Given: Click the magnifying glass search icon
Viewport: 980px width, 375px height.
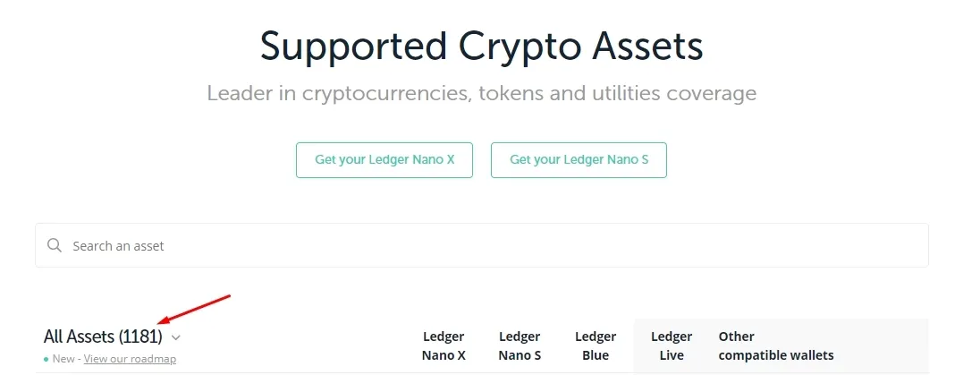Looking at the screenshot, I should [55, 245].
